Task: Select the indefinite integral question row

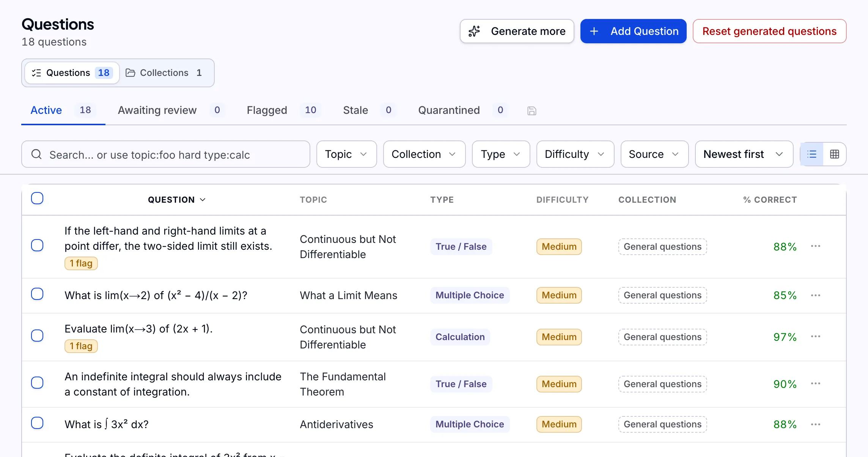Action: tap(37, 383)
